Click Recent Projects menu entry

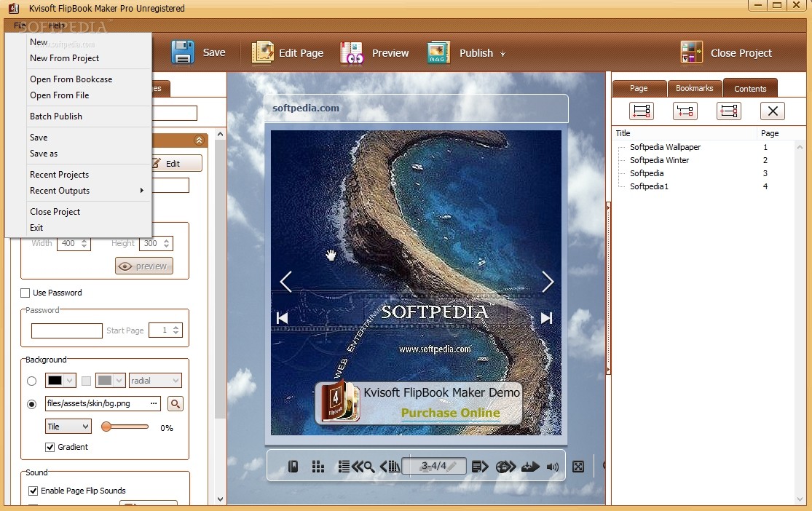(x=59, y=175)
